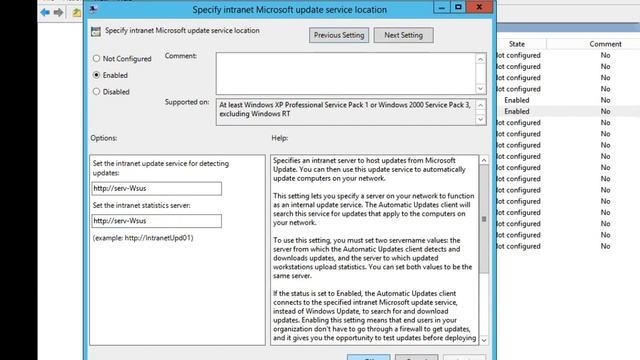This screenshot has height=360, width=640.
Task: Select the Not Configured radio button
Action: [x=96, y=58]
